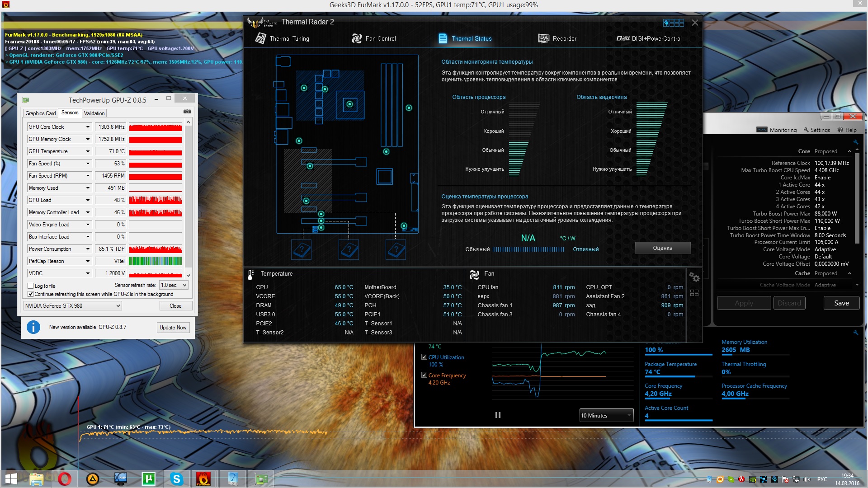Open Fan settings gear icon
This screenshot has width=868, height=488.
[x=694, y=277]
